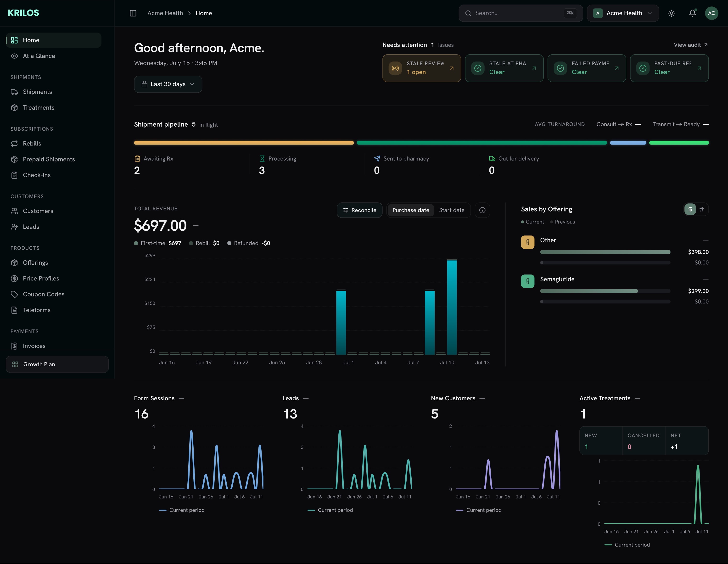Click the Offerings box icon
This screenshot has width=728, height=564.
pyautogui.click(x=14, y=263)
